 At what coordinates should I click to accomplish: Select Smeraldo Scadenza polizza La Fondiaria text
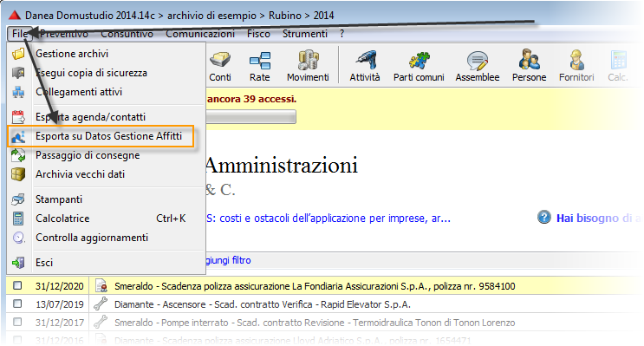pyautogui.click(x=315, y=286)
